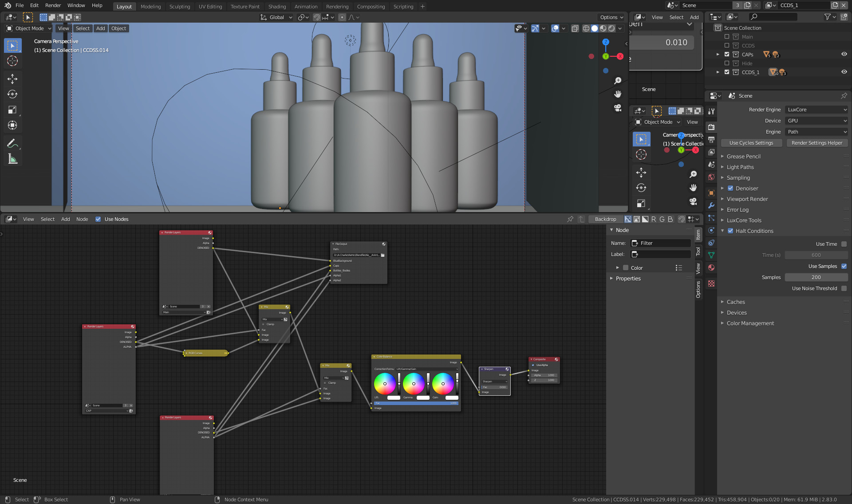Screen dimensions: 852x504
Task: Switch to the Shading workspace tab
Action: 277,6
